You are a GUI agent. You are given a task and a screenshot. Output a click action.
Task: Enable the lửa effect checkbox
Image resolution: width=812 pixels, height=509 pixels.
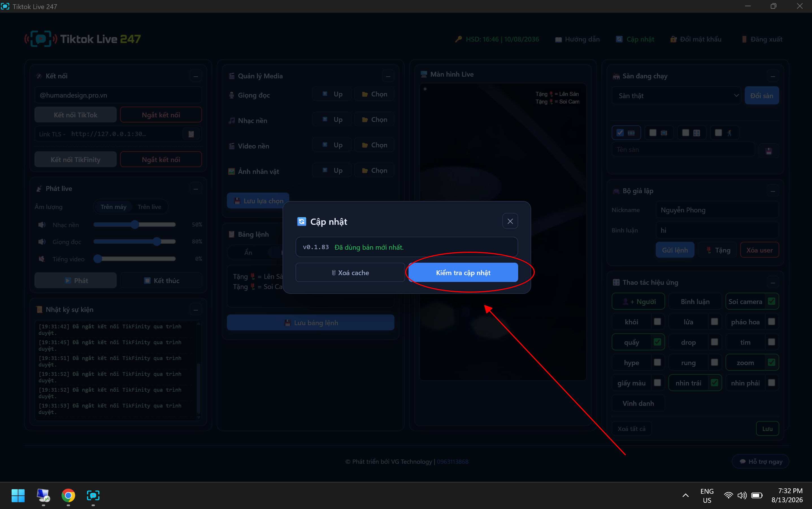(714, 322)
